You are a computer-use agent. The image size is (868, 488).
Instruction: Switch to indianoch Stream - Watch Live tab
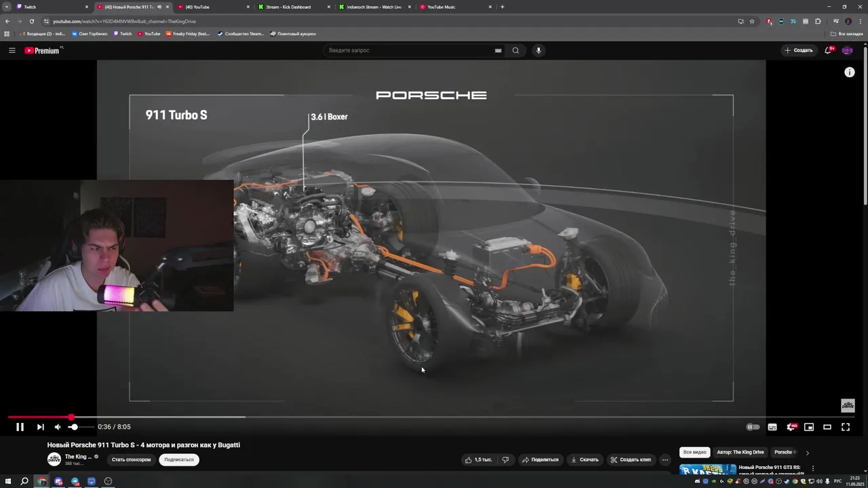(x=375, y=7)
